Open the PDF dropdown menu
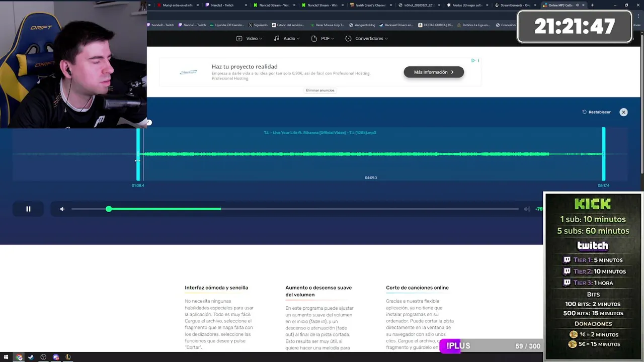The width and height of the screenshot is (644, 362). 323,38
